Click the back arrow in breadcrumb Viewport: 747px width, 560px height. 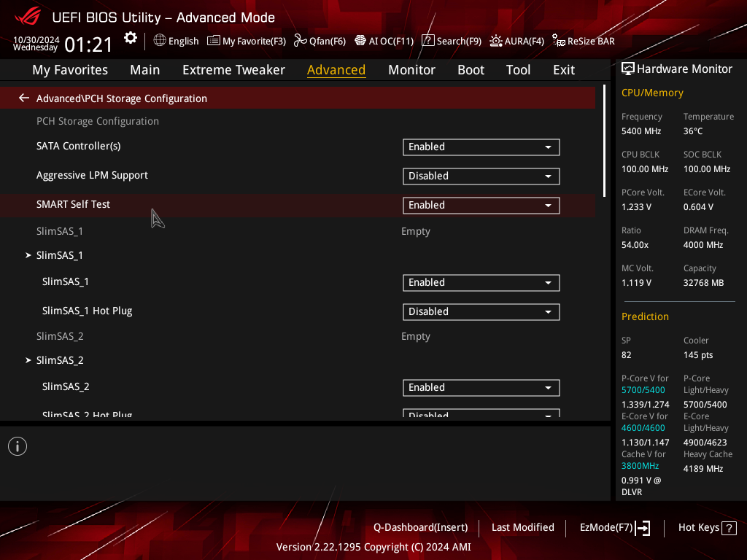pos(24,98)
